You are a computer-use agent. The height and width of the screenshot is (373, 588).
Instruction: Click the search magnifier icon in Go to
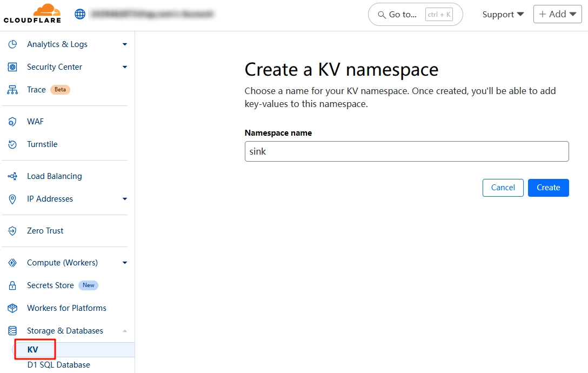382,15
